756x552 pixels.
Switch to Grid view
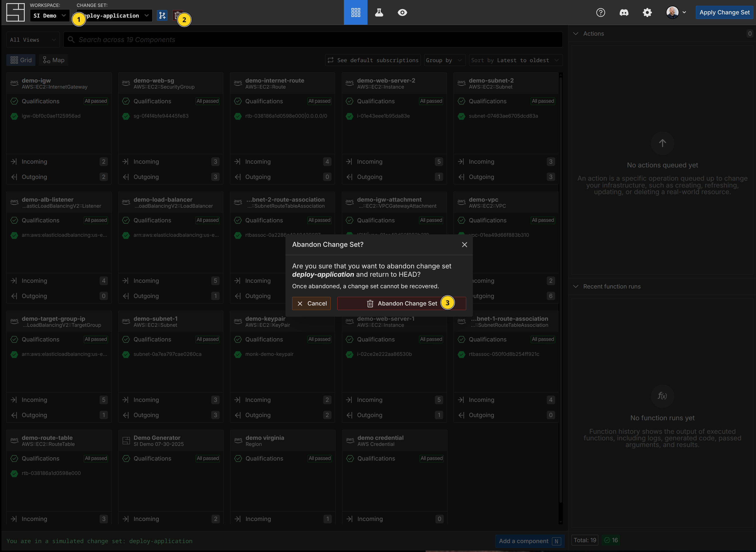(x=21, y=60)
